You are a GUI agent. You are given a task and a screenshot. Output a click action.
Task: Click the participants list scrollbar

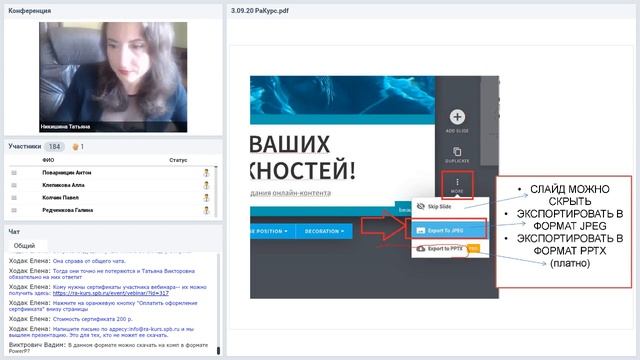(216, 191)
